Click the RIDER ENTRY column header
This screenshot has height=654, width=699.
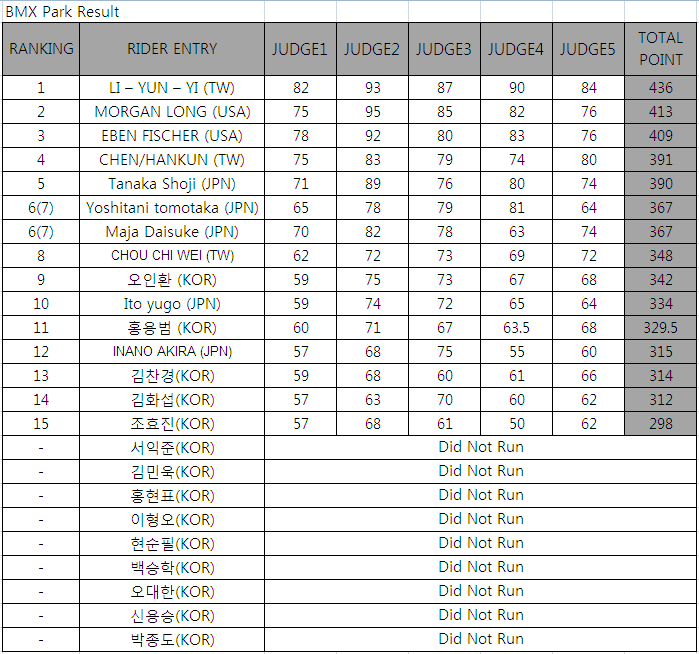172,49
